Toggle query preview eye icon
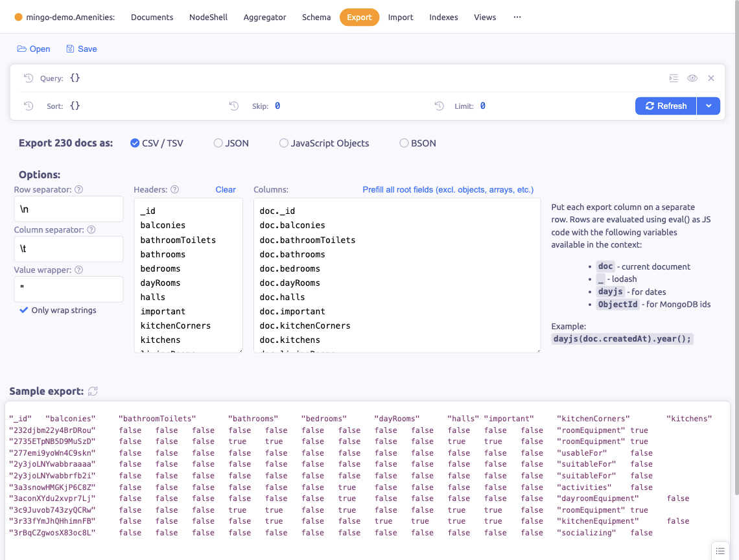The image size is (739, 560). (x=692, y=78)
